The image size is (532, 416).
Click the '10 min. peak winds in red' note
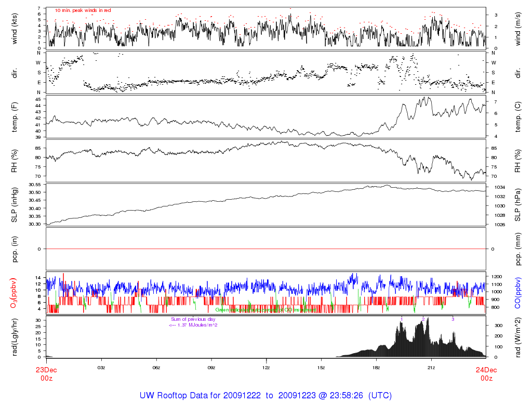83,10
